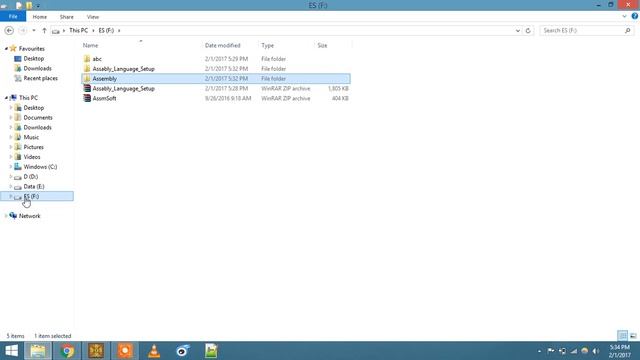640x360 pixels.
Task: Switch to large icons view layout
Action: click(633, 336)
